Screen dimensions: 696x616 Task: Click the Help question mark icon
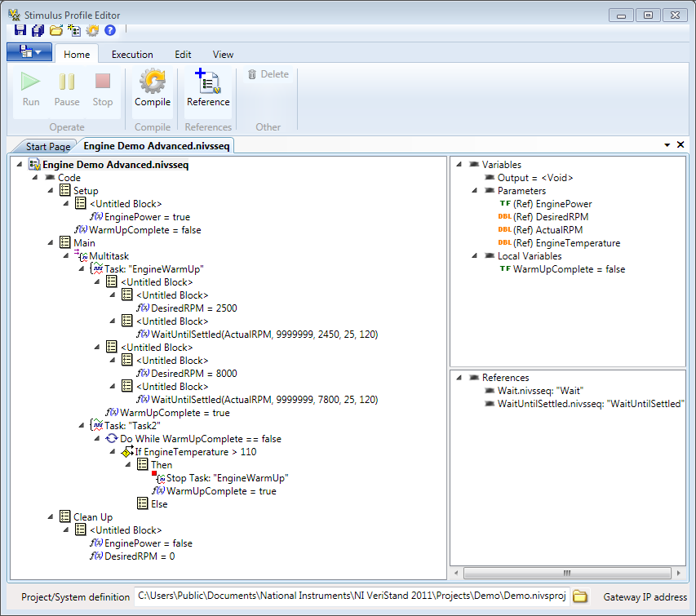point(110,30)
